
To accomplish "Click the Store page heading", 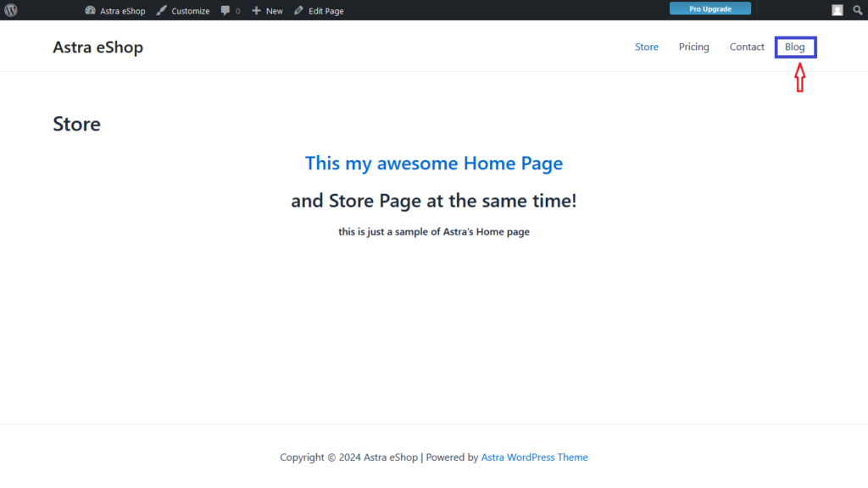I will click(76, 125).
